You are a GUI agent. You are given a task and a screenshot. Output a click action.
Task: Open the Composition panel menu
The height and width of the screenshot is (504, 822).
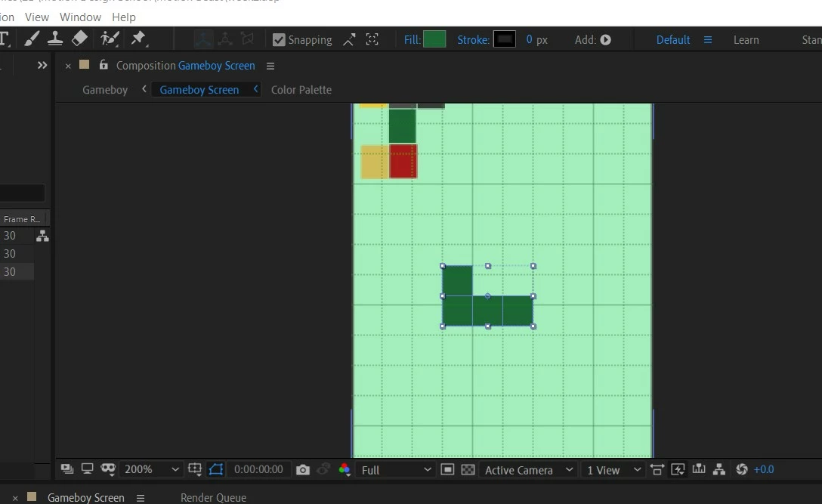(270, 66)
